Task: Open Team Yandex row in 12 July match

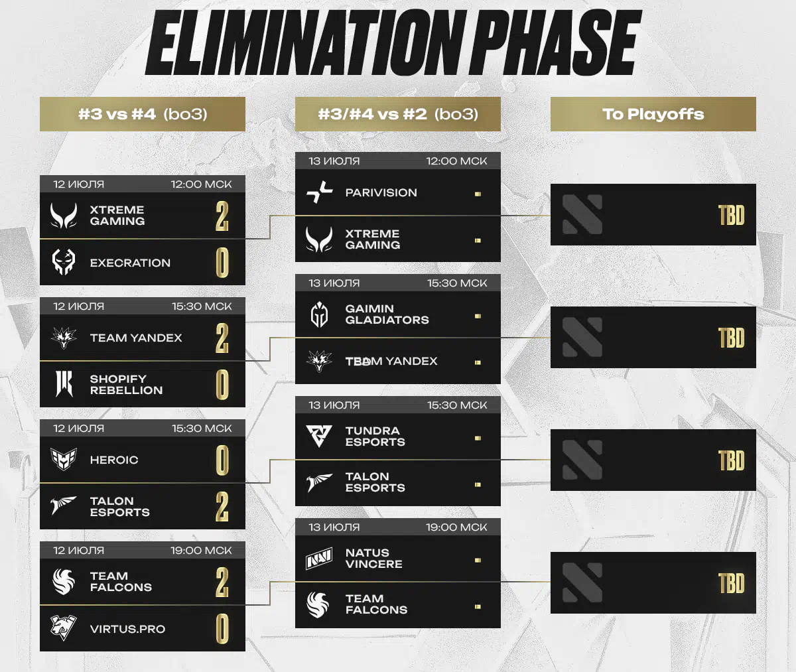Action: pos(143,338)
